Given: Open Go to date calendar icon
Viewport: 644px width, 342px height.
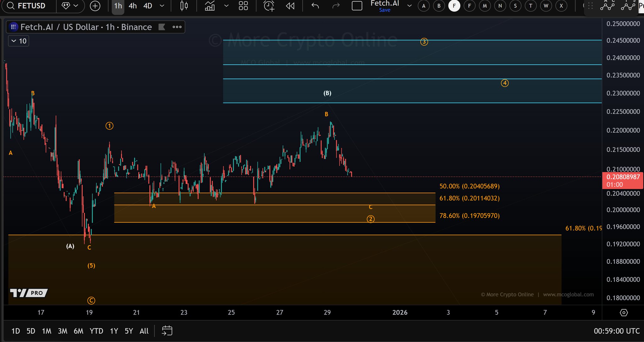Looking at the screenshot, I should 167,331.
